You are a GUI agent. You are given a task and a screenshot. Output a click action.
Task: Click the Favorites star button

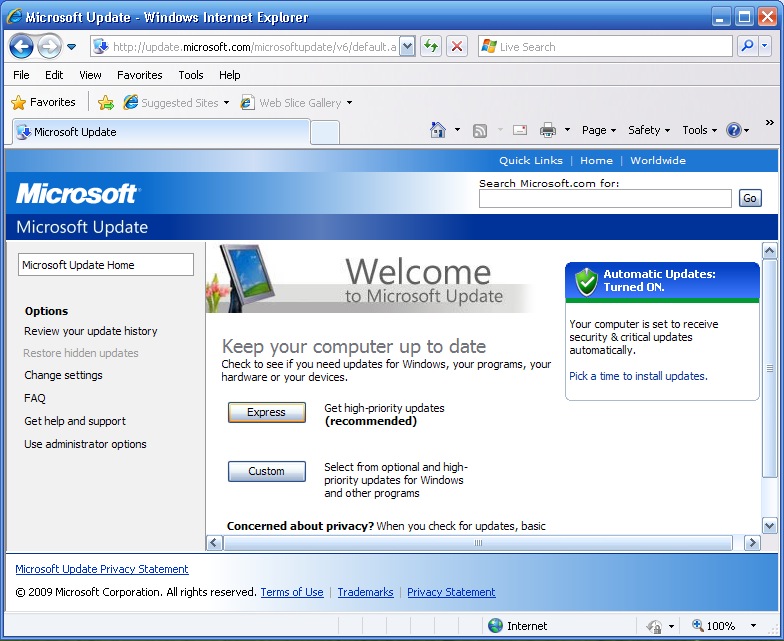point(44,102)
